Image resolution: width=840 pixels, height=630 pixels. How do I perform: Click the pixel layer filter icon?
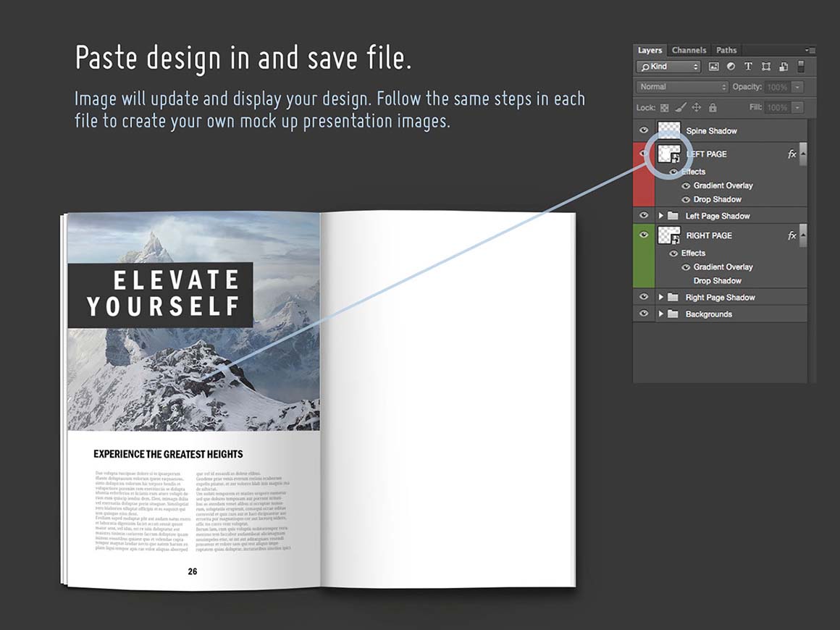pyautogui.click(x=713, y=67)
